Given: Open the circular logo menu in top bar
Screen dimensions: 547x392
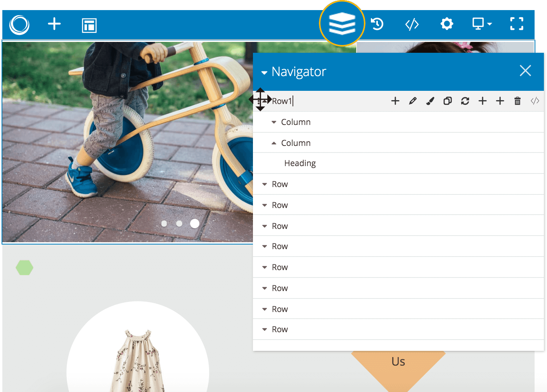Looking at the screenshot, I should point(19,25).
